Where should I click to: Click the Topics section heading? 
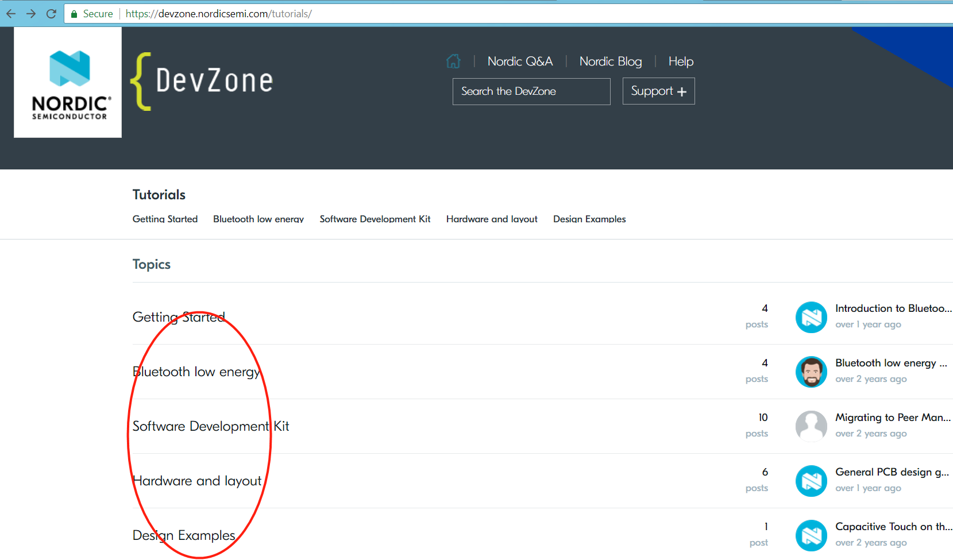pos(152,264)
